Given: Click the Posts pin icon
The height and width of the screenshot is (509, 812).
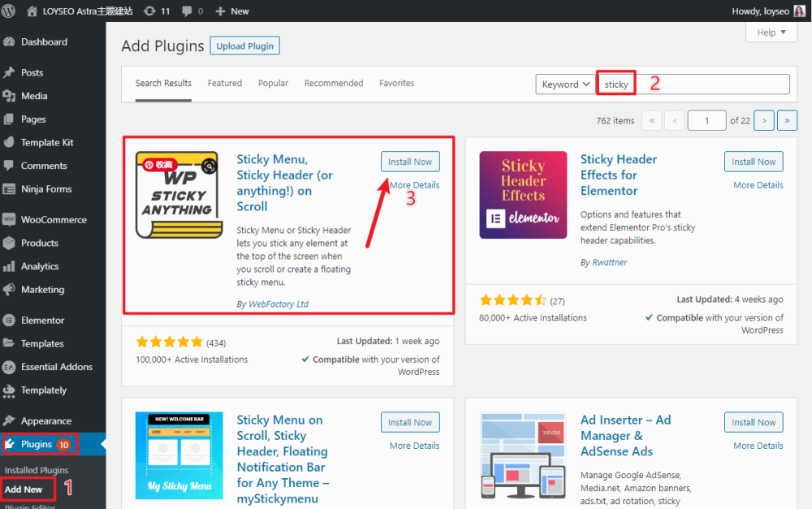Looking at the screenshot, I should point(9,72).
